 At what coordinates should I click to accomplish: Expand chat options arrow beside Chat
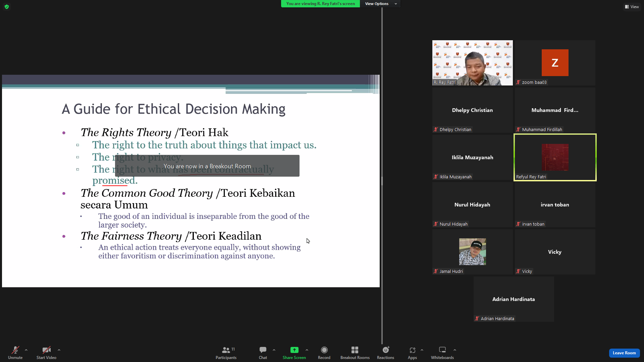click(x=274, y=350)
